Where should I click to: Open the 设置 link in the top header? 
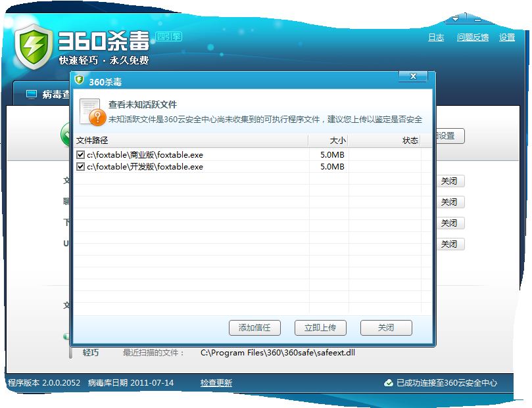(507, 37)
